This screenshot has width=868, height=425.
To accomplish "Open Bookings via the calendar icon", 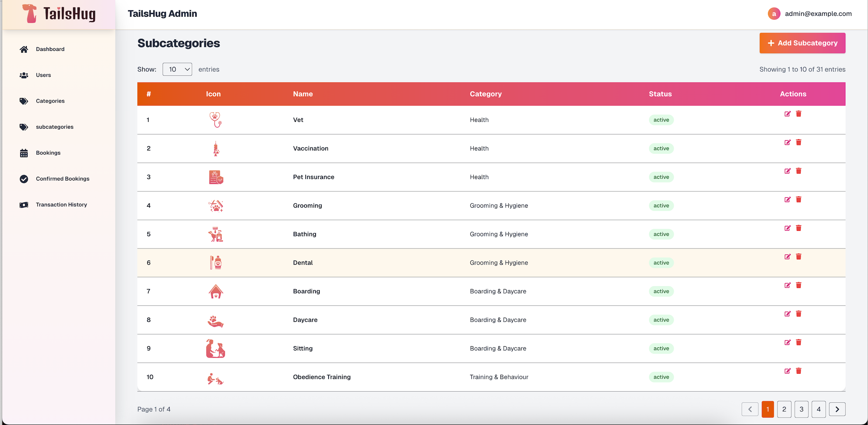I will click(24, 153).
